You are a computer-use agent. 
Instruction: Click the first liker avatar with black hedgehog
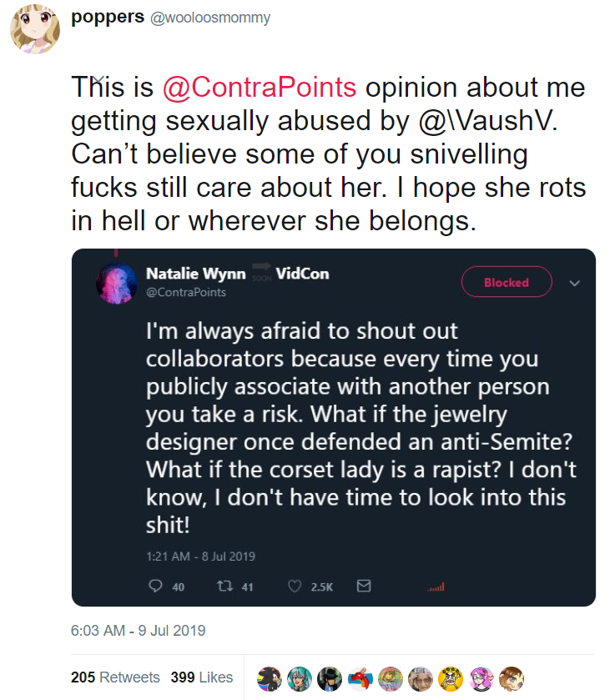(270, 678)
